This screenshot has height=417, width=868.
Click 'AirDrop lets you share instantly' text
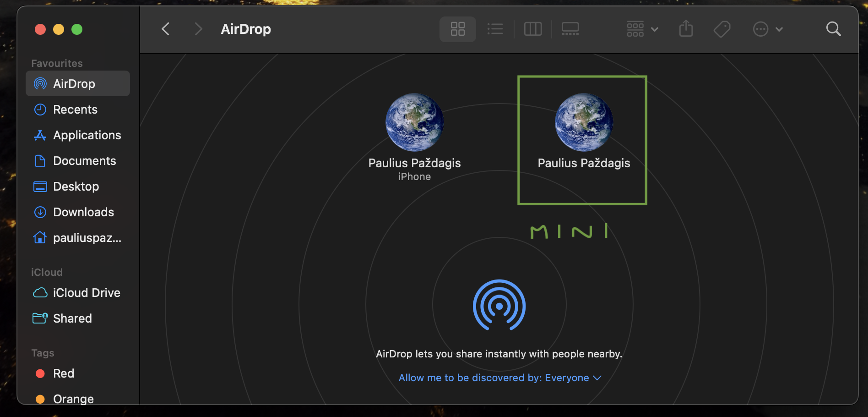click(499, 354)
